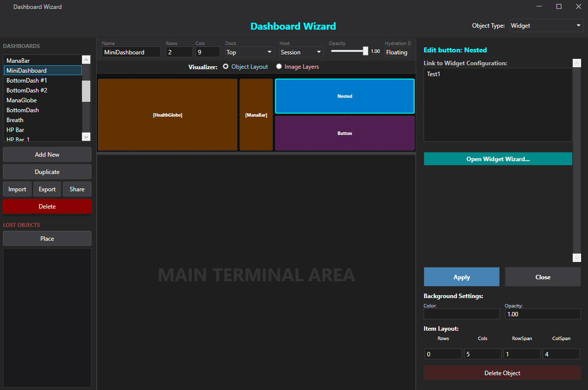Viewport: 588px width, 390px height.
Task: Click the Delete Object button
Action: 502,373
